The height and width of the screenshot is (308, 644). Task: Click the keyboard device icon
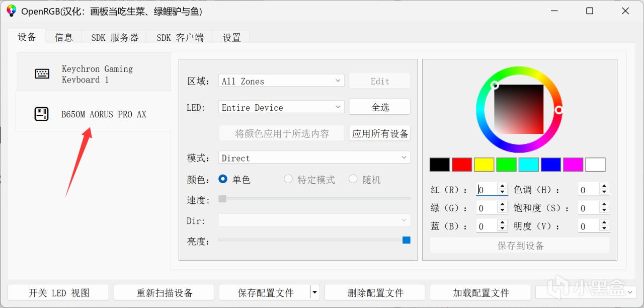[42, 74]
